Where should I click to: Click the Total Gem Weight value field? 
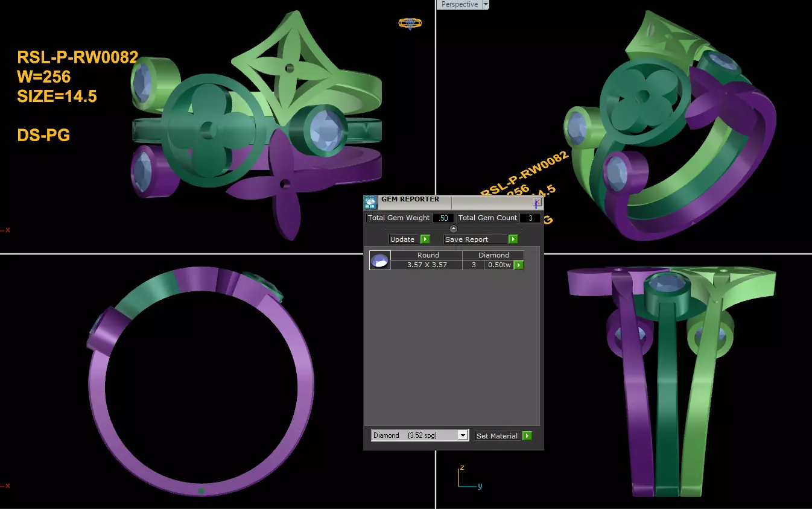(x=443, y=218)
